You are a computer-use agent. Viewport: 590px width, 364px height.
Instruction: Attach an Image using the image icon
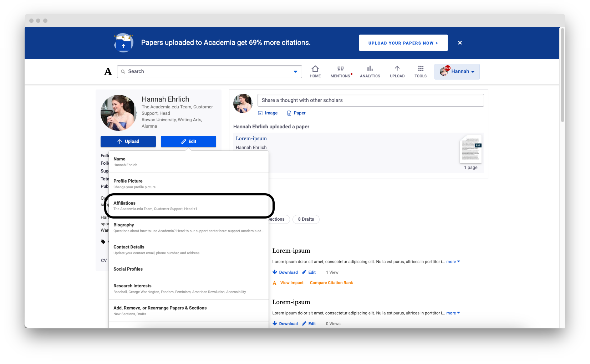click(x=260, y=113)
